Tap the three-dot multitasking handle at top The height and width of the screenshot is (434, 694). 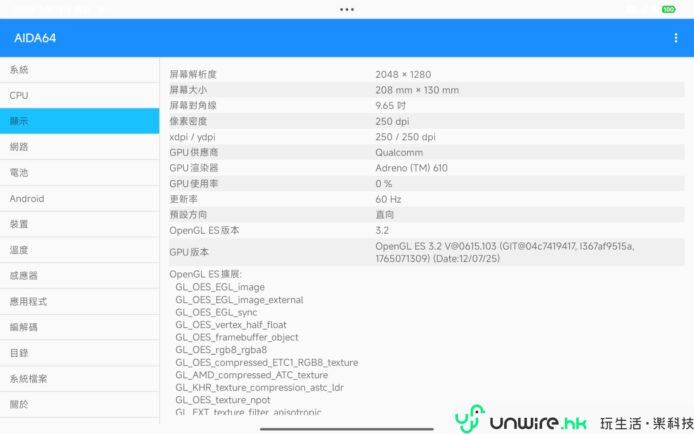click(x=347, y=9)
